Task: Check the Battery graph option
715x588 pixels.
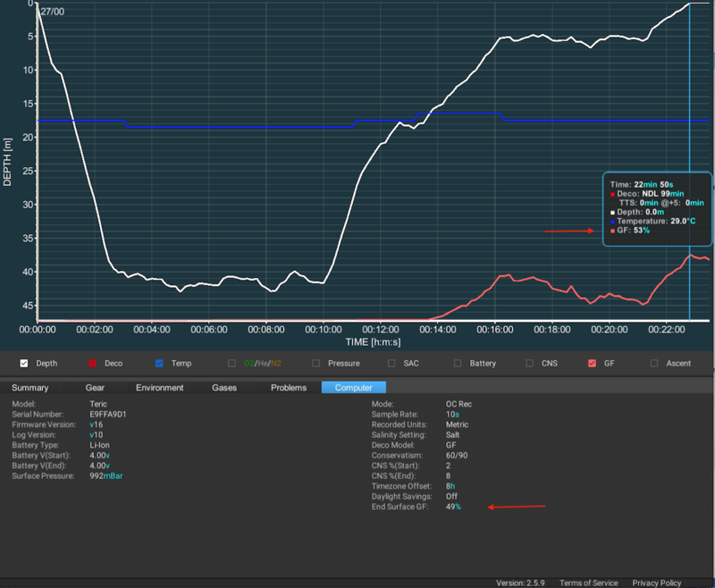Action: coord(458,364)
